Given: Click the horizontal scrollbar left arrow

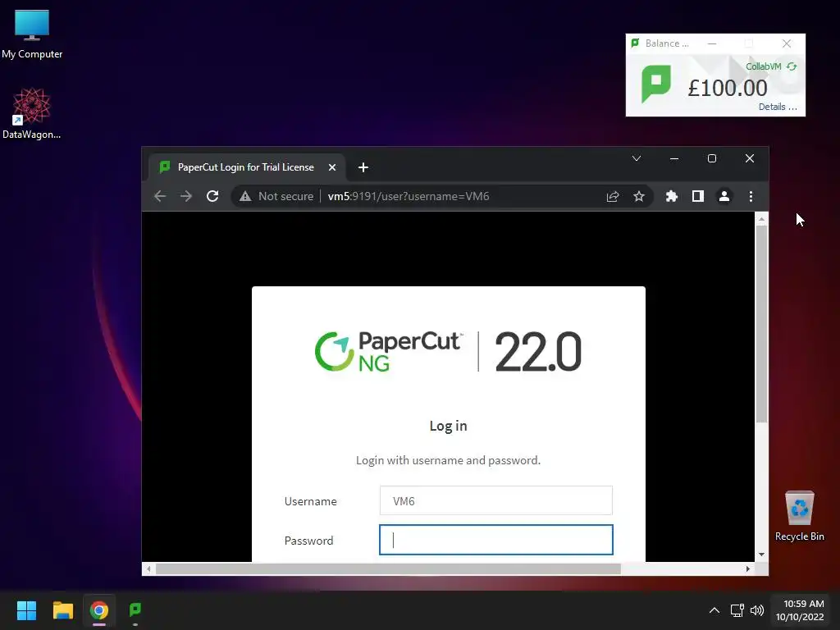Looking at the screenshot, I should [x=148, y=569].
